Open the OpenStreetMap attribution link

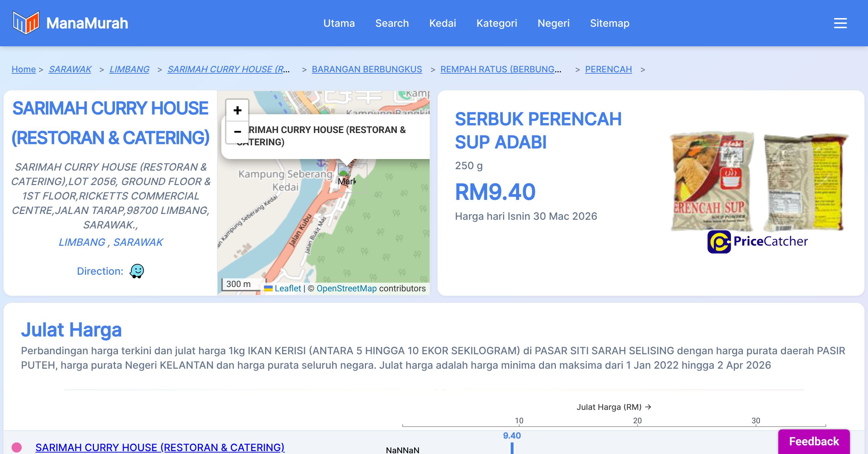tap(346, 288)
